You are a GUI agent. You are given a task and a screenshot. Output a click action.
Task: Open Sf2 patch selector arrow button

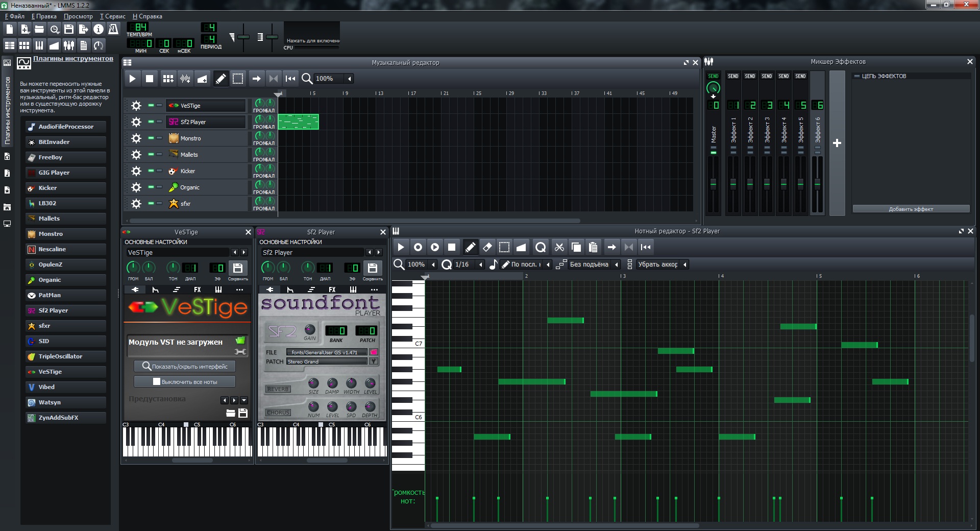pos(374,361)
